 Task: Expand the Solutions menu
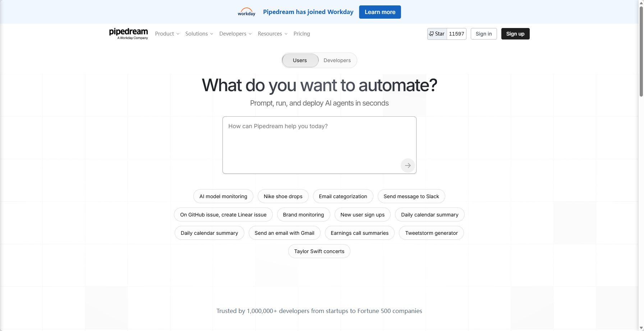199,34
